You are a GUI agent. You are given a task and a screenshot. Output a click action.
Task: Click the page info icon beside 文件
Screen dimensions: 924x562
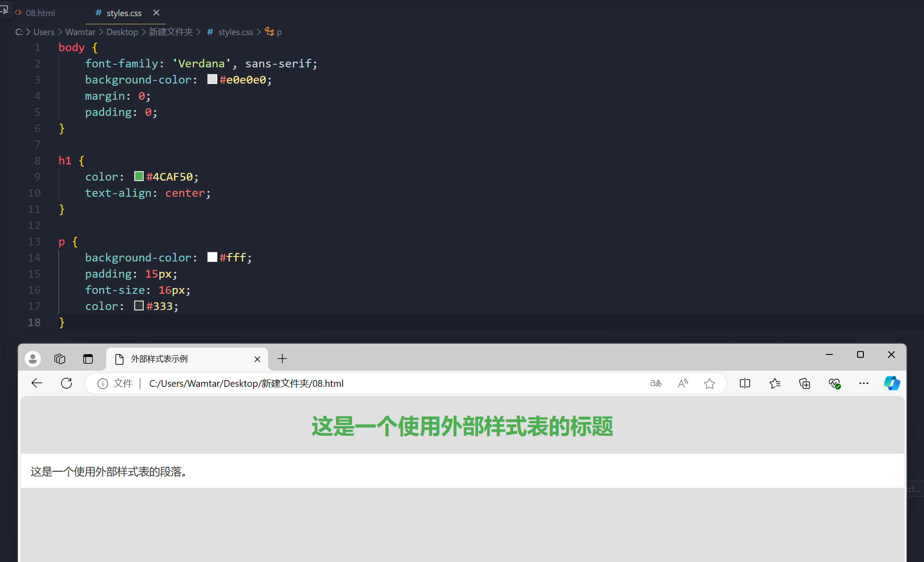pos(103,383)
